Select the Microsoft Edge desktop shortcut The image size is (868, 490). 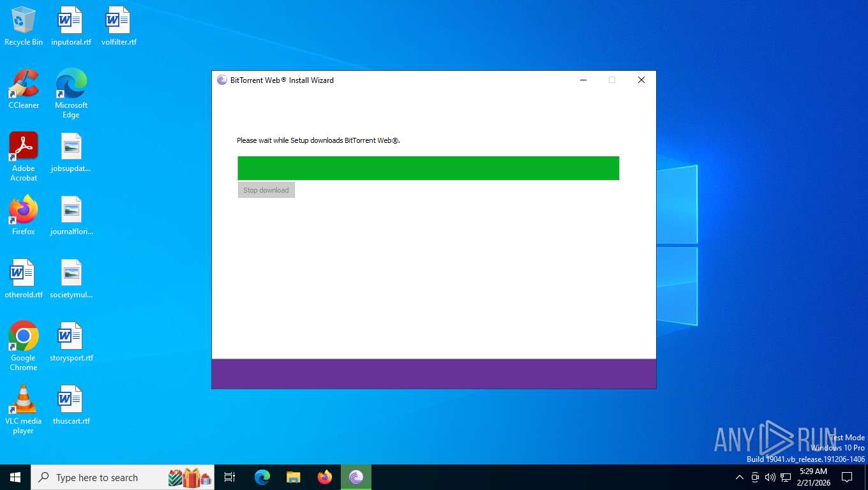coord(71,94)
